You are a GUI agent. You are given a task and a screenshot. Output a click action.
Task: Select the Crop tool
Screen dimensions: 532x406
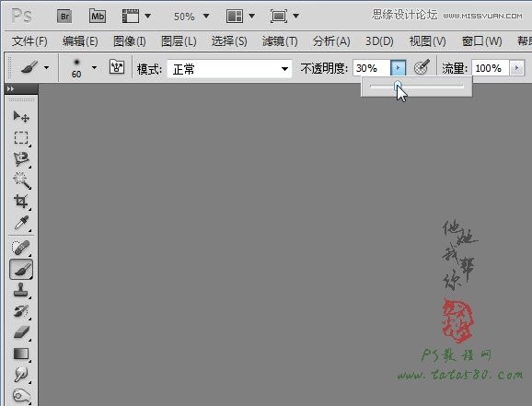[21, 201]
